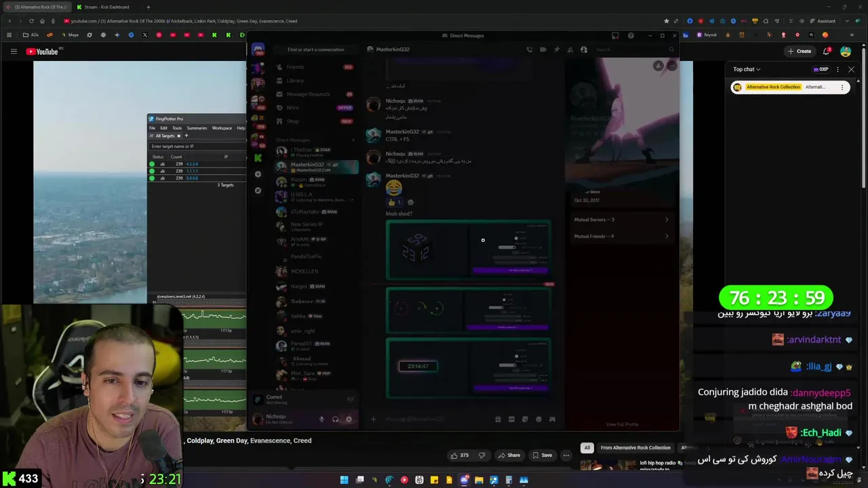
Task: Open Discord apps launcher icon
Action: point(552,419)
